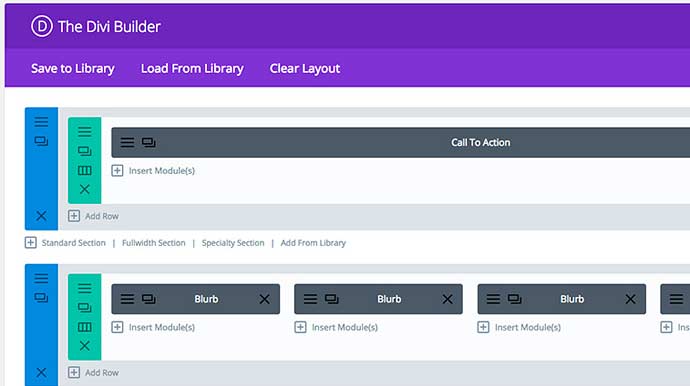Open row settings for the Blurb row

[x=84, y=288]
